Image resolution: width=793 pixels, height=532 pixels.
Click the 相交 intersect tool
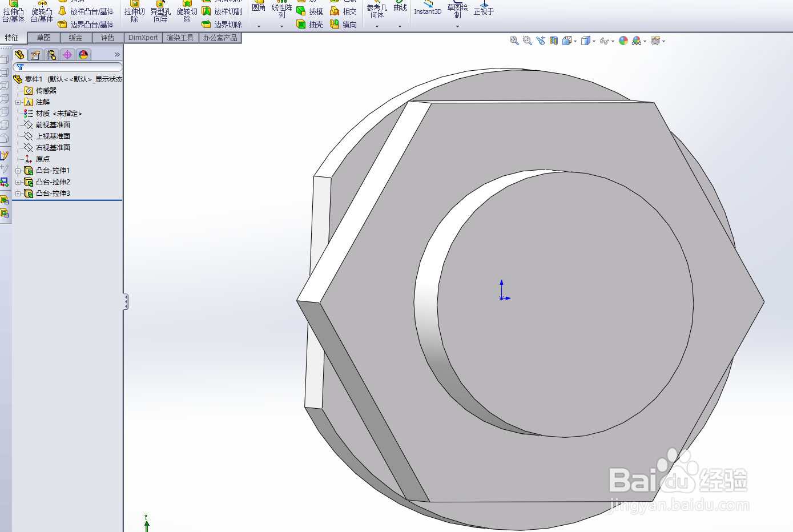pos(344,11)
